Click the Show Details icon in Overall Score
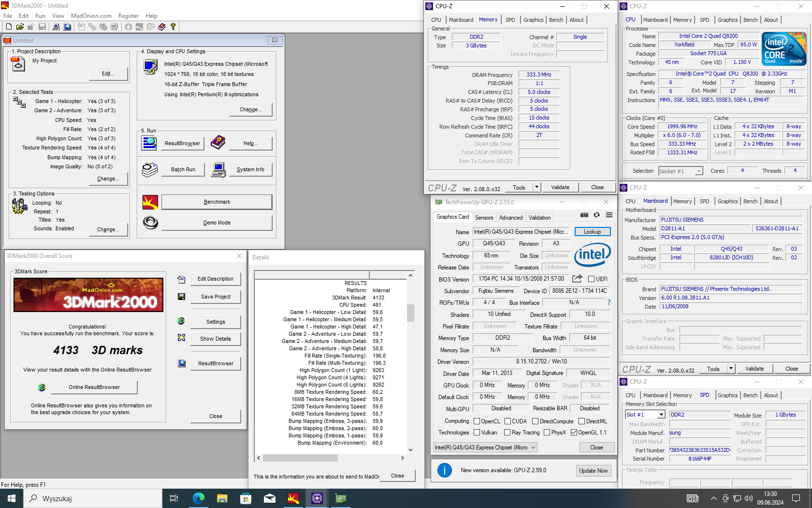 182,338
